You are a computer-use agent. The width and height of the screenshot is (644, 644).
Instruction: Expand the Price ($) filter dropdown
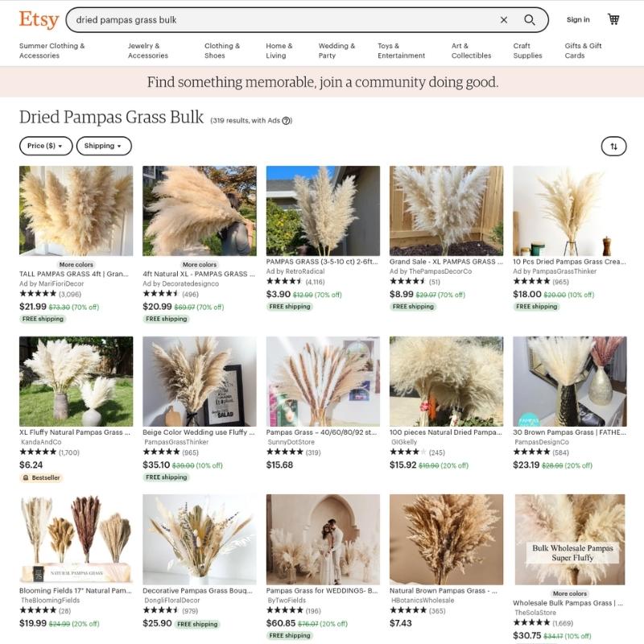pos(46,146)
